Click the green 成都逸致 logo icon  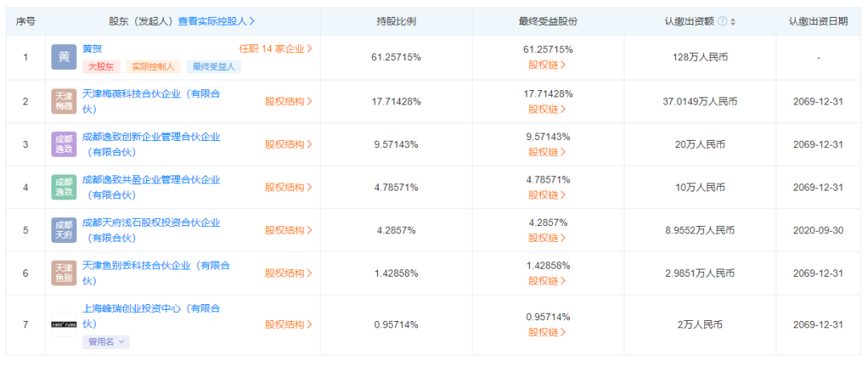[63, 187]
